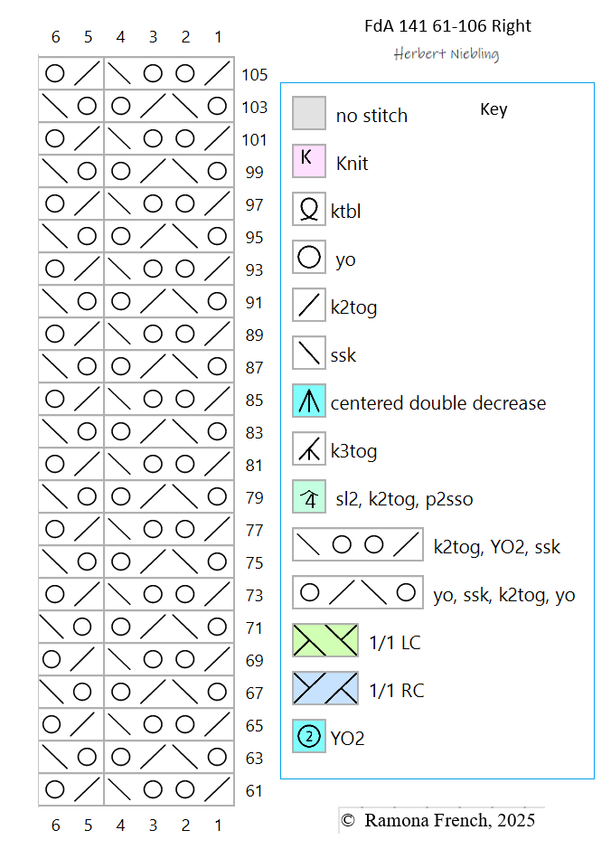Click the gray no stitch swatch
The image size is (611, 868).
(x=308, y=114)
